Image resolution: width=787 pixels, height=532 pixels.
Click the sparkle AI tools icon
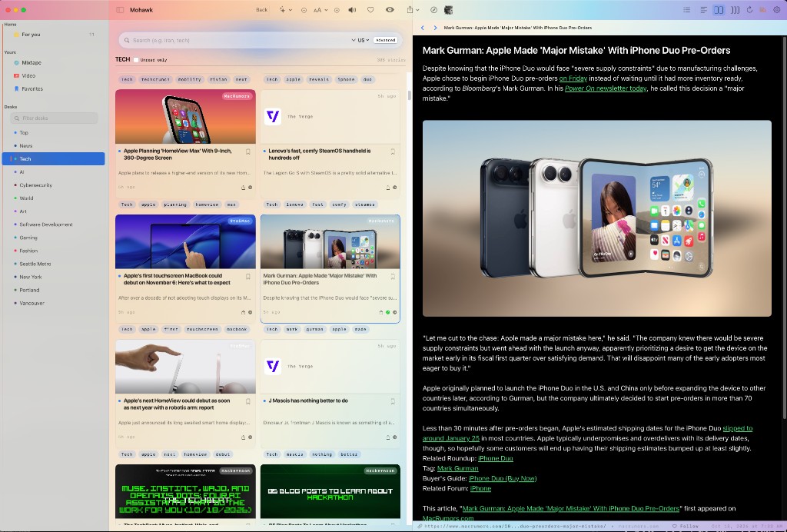[x=283, y=10]
